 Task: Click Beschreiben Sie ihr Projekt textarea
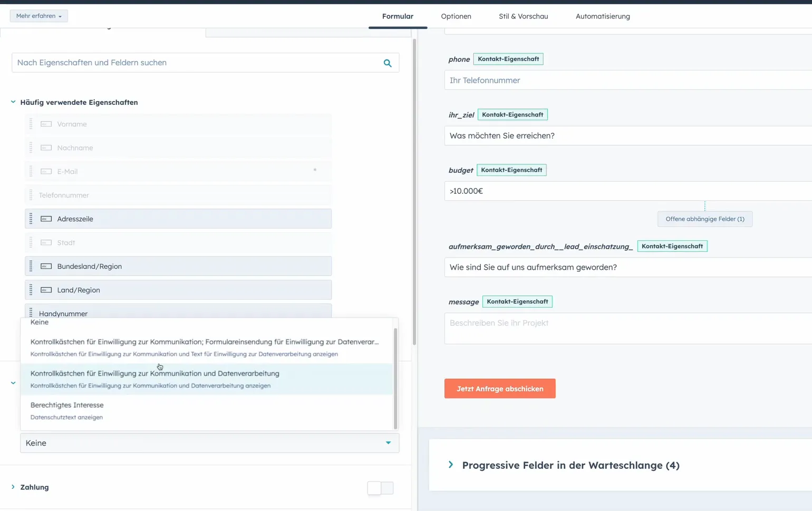tap(628, 328)
